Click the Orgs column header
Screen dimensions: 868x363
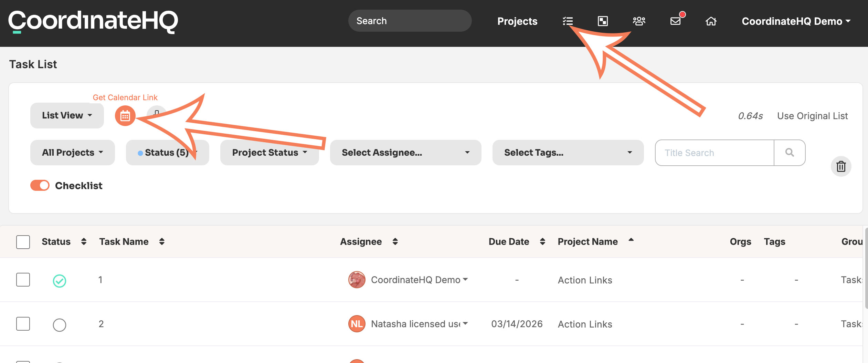coord(740,242)
